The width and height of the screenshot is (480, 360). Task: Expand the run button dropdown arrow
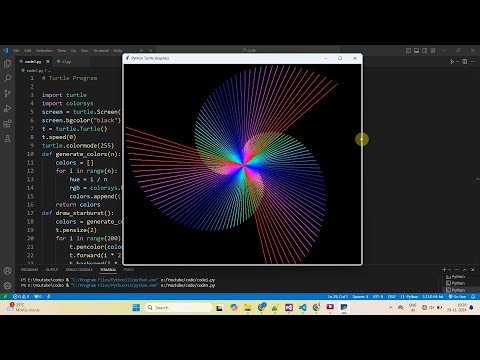(x=457, y=62)
